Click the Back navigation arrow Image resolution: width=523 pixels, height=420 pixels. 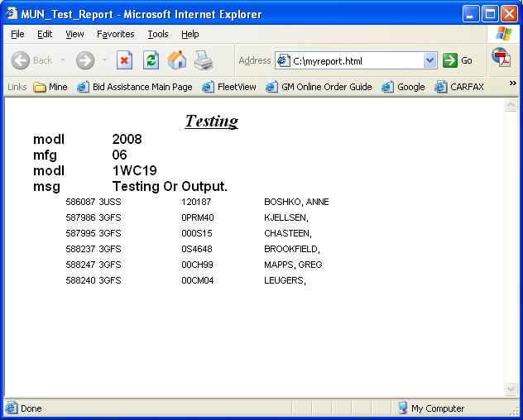(22, 60)
